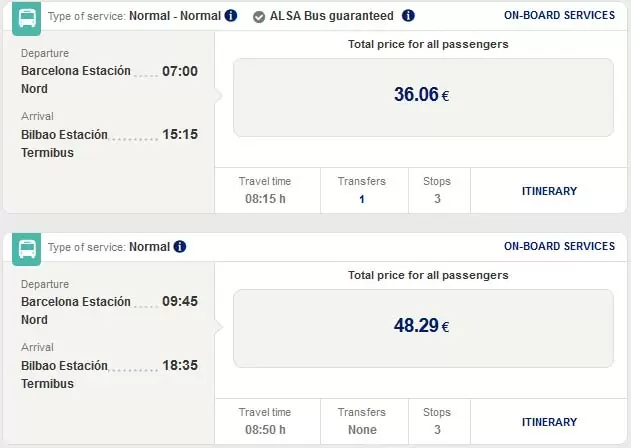
Task: Click the bus icon of the 09:45 trip
Action: click(x=27, y=249)
